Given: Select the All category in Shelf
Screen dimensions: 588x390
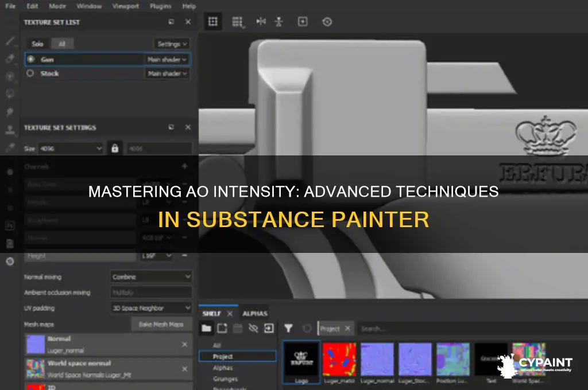Looking at the screenshot, I should point(216,345).
